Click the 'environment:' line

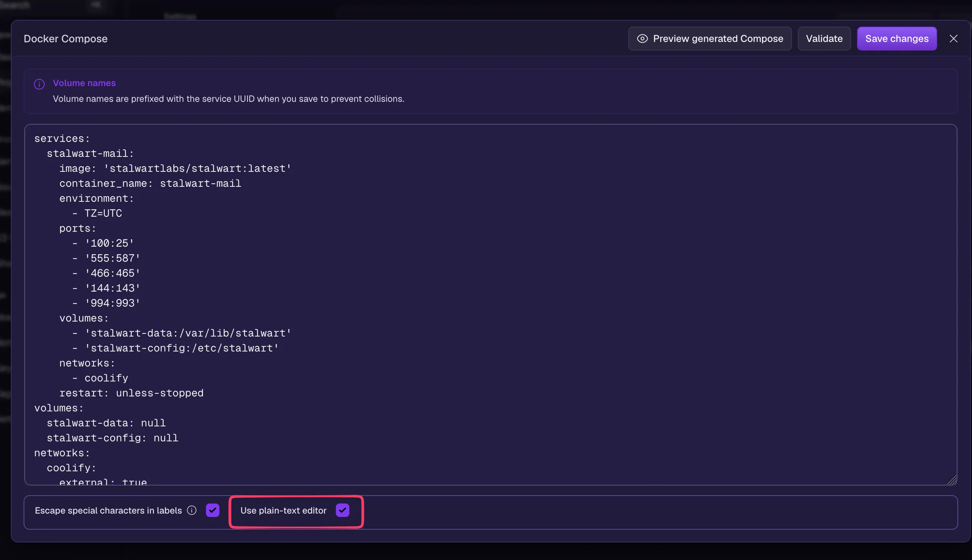coord(97,198)
